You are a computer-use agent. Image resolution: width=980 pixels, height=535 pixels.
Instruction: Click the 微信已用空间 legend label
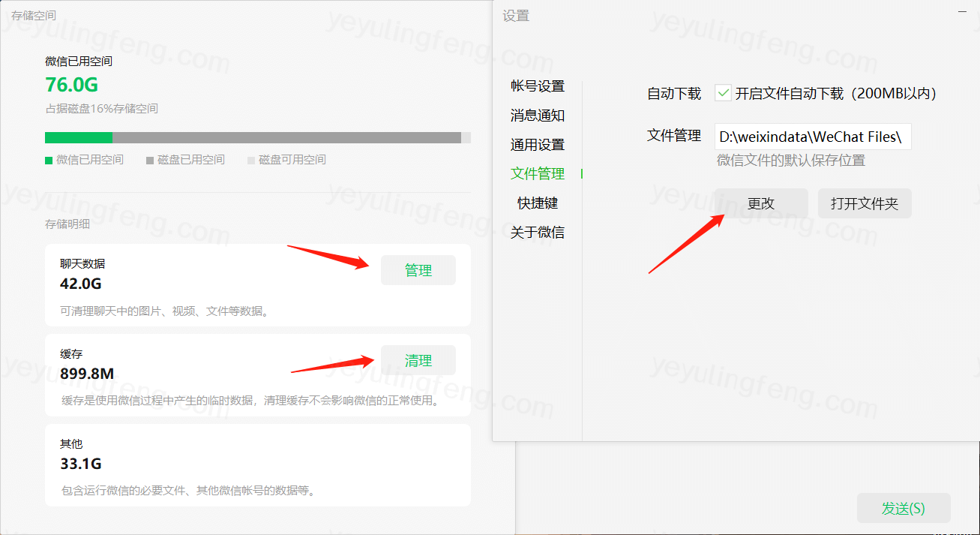coord(90,160)
